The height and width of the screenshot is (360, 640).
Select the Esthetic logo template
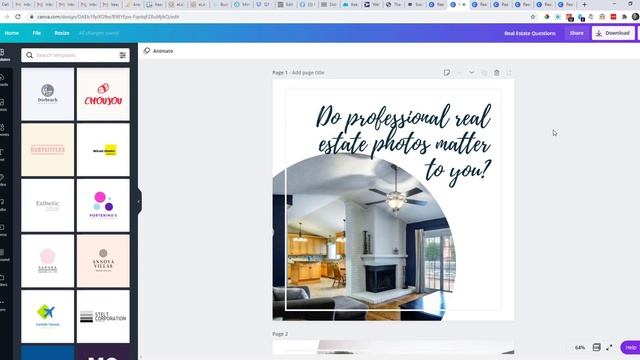[x=48, y=205]
